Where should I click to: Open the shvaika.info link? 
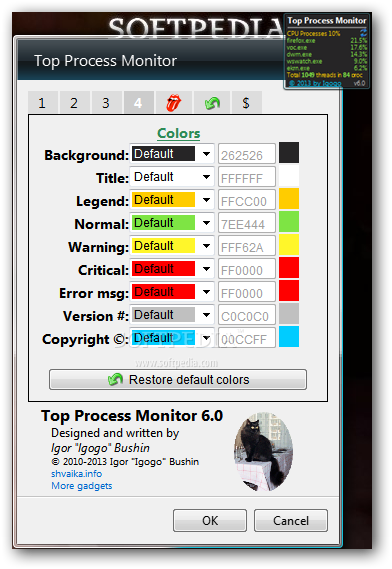(77, 474)
